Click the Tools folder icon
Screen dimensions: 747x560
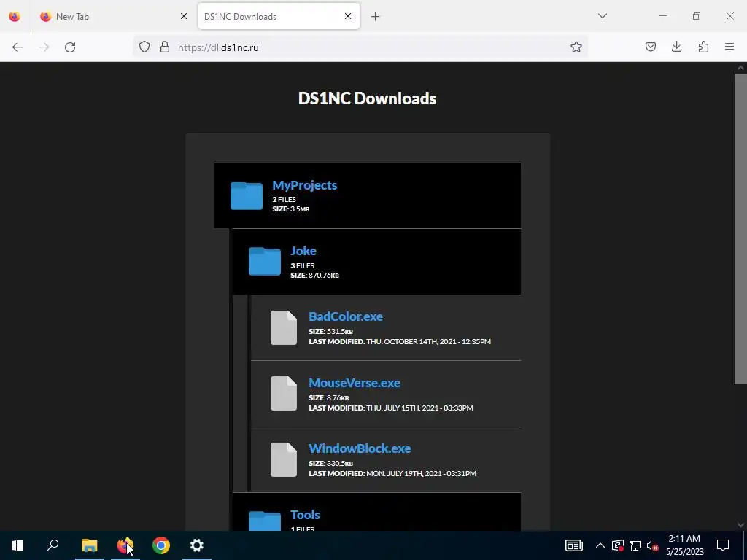coord(264,521)
